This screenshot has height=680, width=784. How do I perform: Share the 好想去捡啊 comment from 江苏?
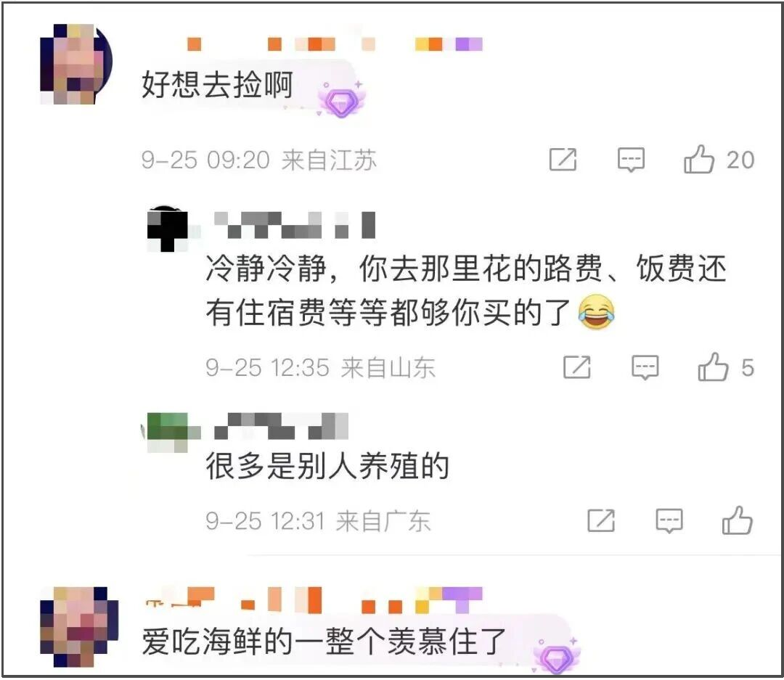coord(563,160)
